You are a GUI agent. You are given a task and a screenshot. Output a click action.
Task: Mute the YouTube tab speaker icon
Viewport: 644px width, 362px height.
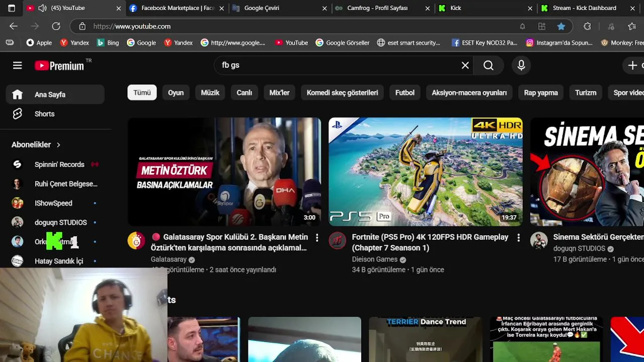(x=43, y=8)
